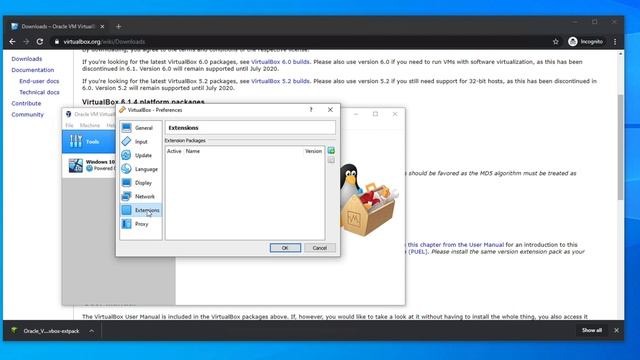The width and height of the screenshot is (640, 360).
Task: Select Windows 10 virtual machine entry
Action: 89,165
